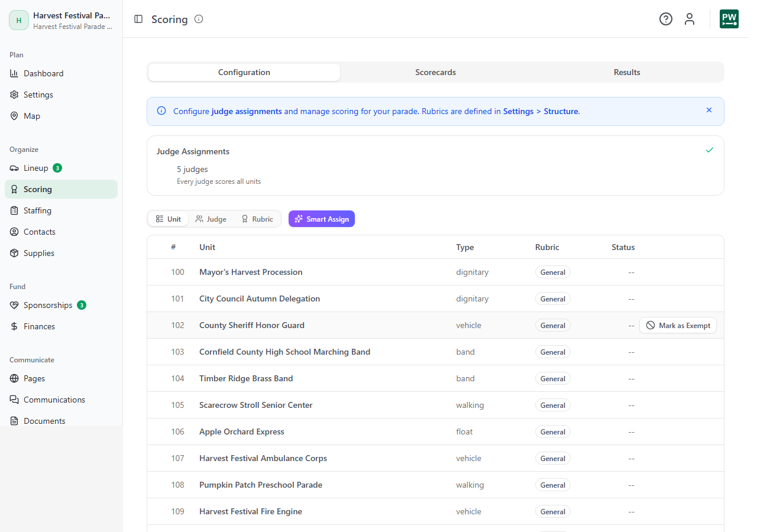
Task: Select the Pumpkin Patch Preschool Parade unit
Action: click(261, 485)
